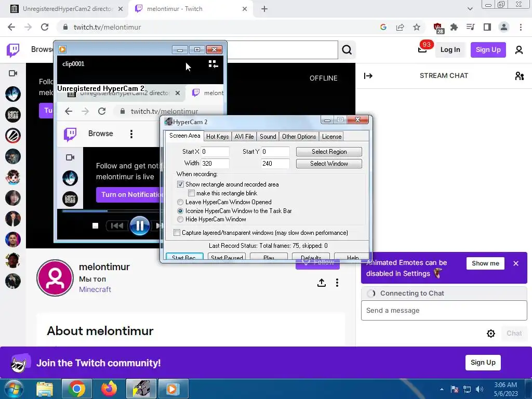This screenshot has width=532, height=399.
Task: Switch the media player to compact view icon
Action: pos(213,64)
